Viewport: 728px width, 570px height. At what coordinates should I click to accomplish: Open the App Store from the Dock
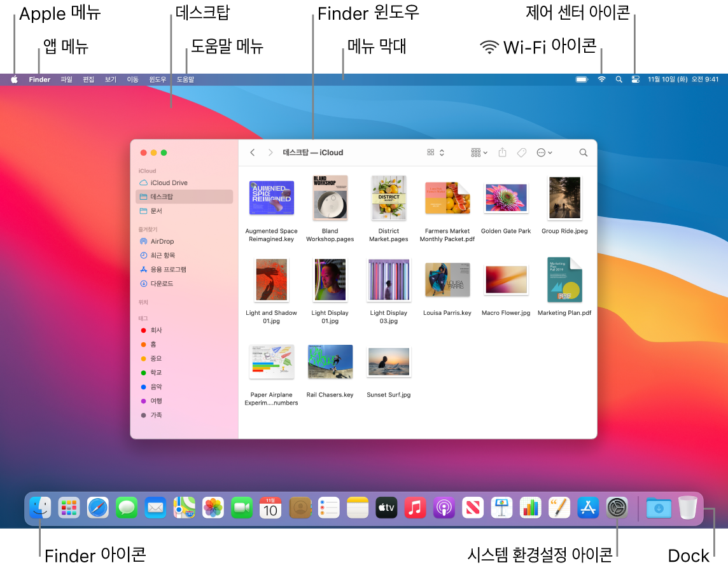[588, 508]
